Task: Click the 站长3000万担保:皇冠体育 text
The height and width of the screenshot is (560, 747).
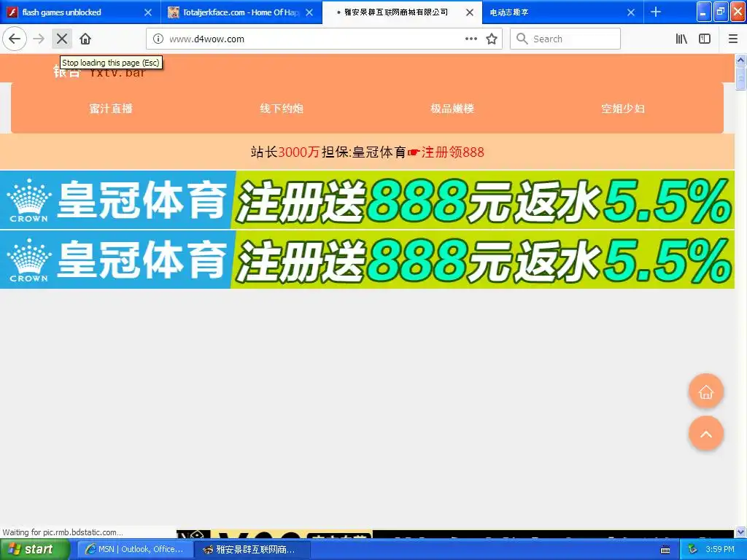Action: (x=328, y=152)
